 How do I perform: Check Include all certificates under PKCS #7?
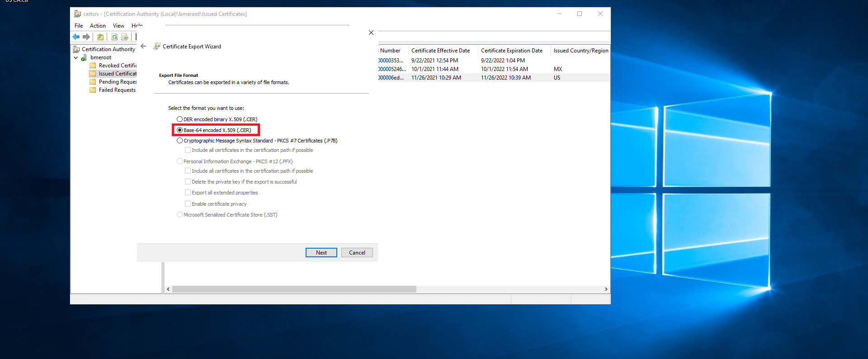188,150
